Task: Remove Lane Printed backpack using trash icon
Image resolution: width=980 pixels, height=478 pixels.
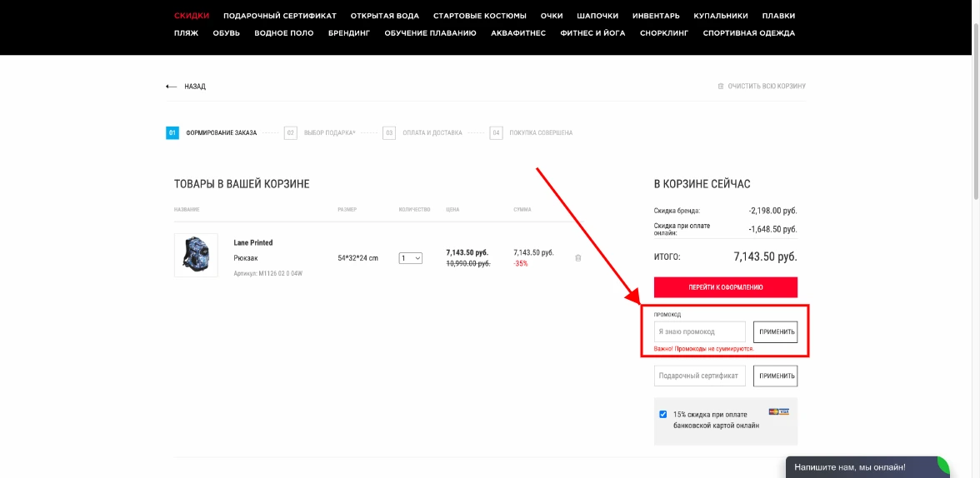Action: [578, 258]
